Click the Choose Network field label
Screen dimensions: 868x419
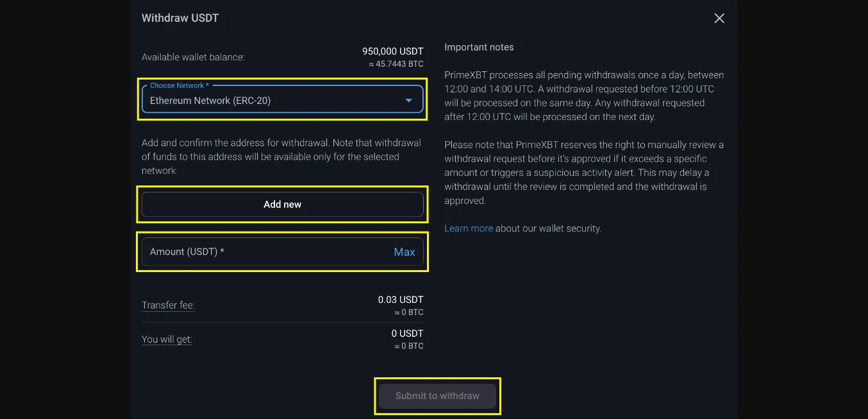pos(179,85)
